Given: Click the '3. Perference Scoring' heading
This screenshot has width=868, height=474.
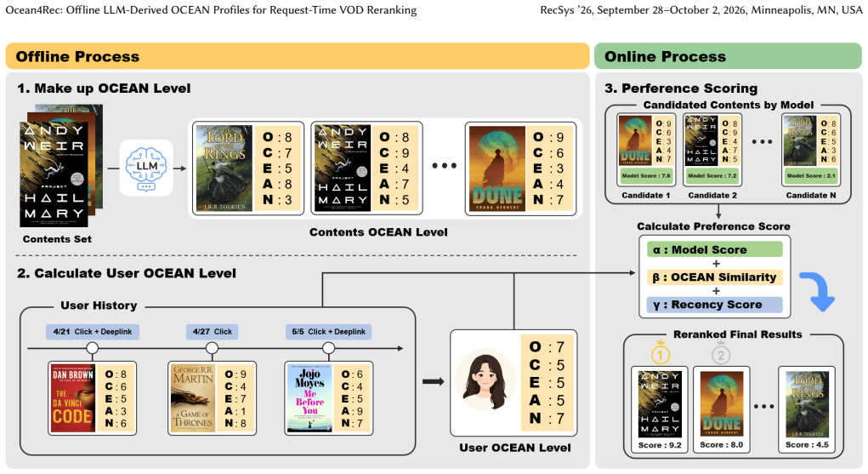Looking at the screenshot, I should click(681, 89).
